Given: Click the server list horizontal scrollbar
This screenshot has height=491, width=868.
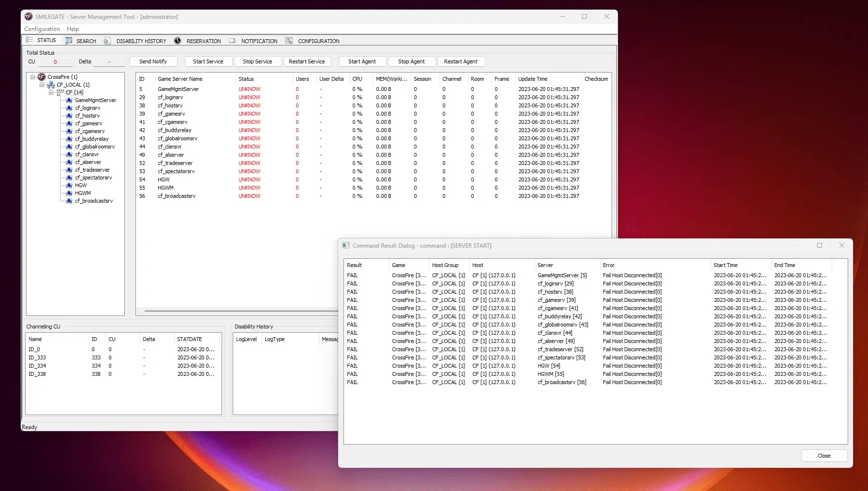Looking at the screenshot, I should [x=241, y=311].
